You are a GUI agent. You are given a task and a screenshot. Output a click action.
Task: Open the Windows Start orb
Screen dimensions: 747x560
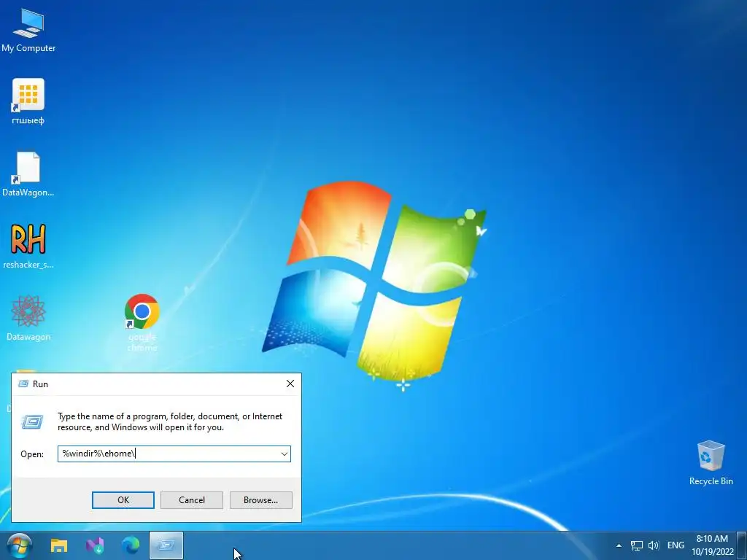20,545
